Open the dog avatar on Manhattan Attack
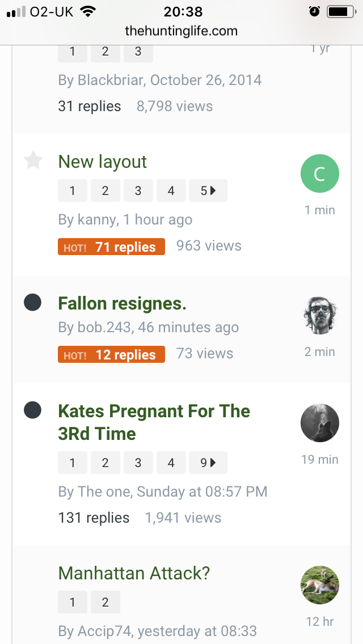The image size is (363, 644). click(320, 585)
